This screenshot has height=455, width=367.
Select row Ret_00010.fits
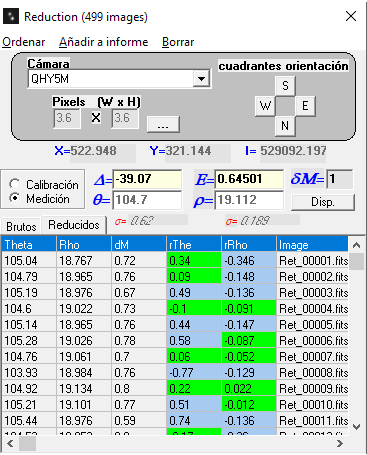coord(175,405)
